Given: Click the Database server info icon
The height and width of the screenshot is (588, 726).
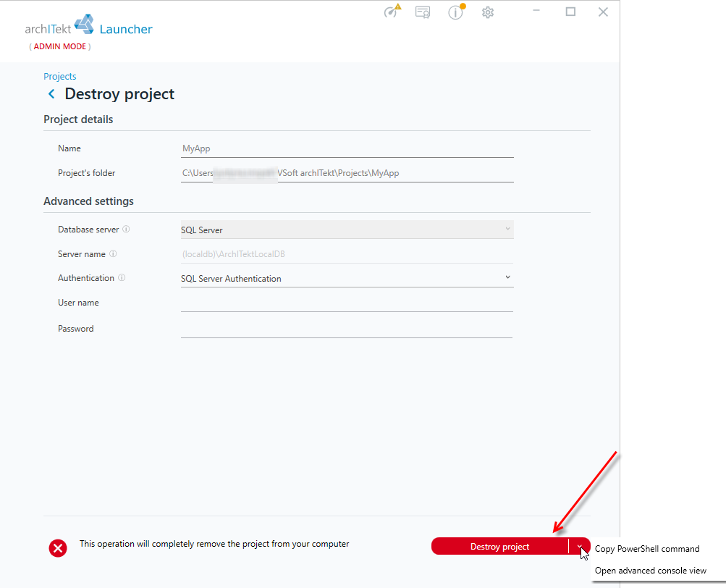Looking at the screenshot, I should [126, 229].
